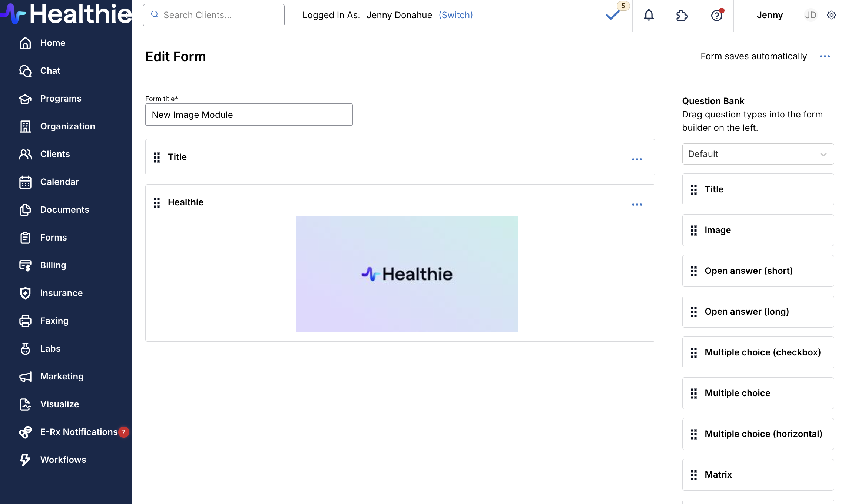Open the settings gear icon
Screen dimensions: 845x504
pyautogui.click(x=831, y=15)
